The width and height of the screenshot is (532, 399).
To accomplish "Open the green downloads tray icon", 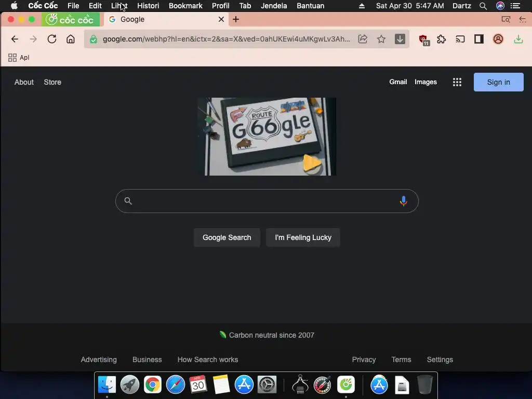I will point(518,39).
